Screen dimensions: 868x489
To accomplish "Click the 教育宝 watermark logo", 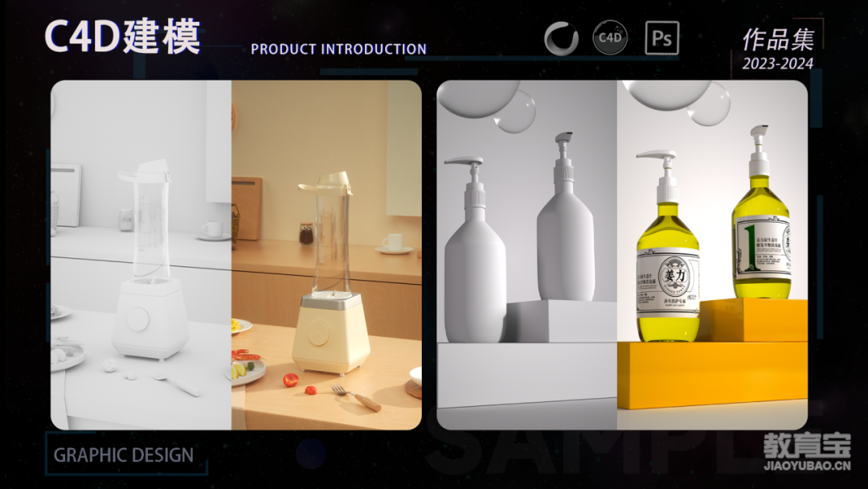I will tap(807, 445).
